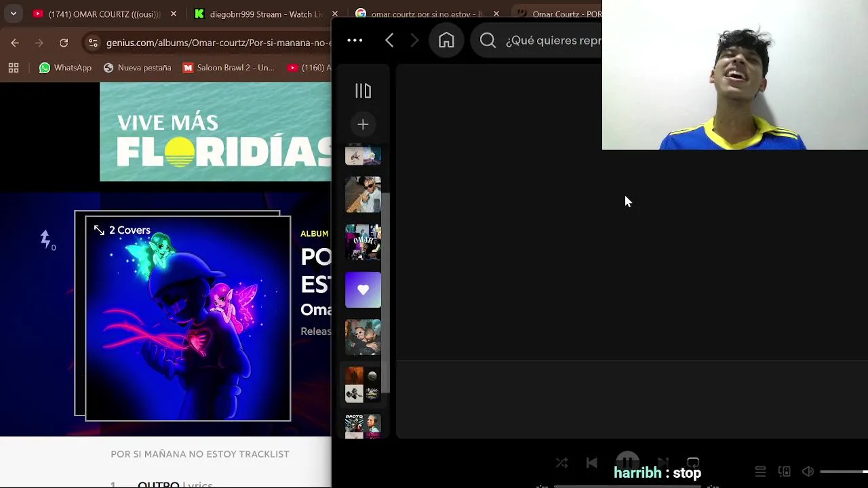Open Spotify queue icon
The image size is (868, 488).
click(760, 472)
